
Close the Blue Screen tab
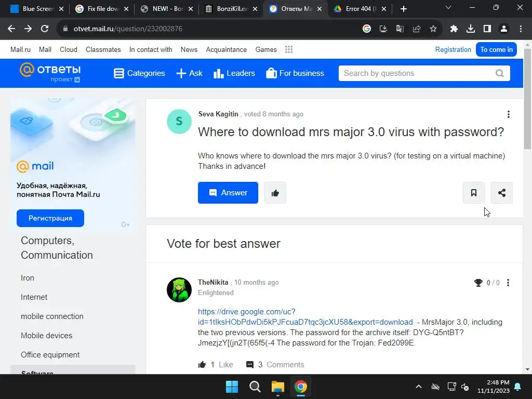(61, 9)
